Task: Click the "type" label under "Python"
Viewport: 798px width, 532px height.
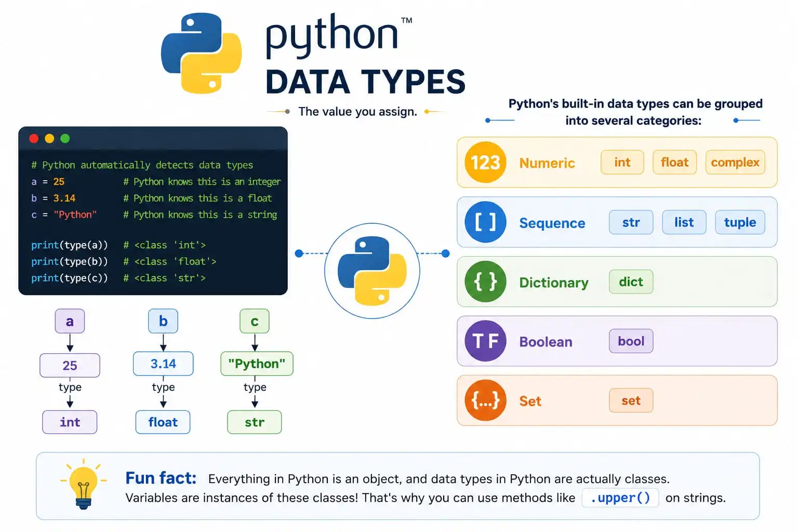Action: pos(255,387)
